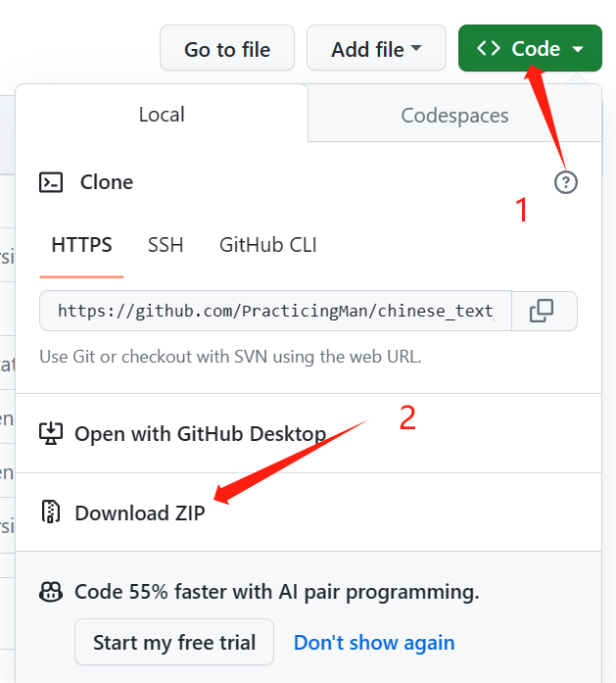
Task: Open the Clone help question-mark icon
Action: [565, 182]
